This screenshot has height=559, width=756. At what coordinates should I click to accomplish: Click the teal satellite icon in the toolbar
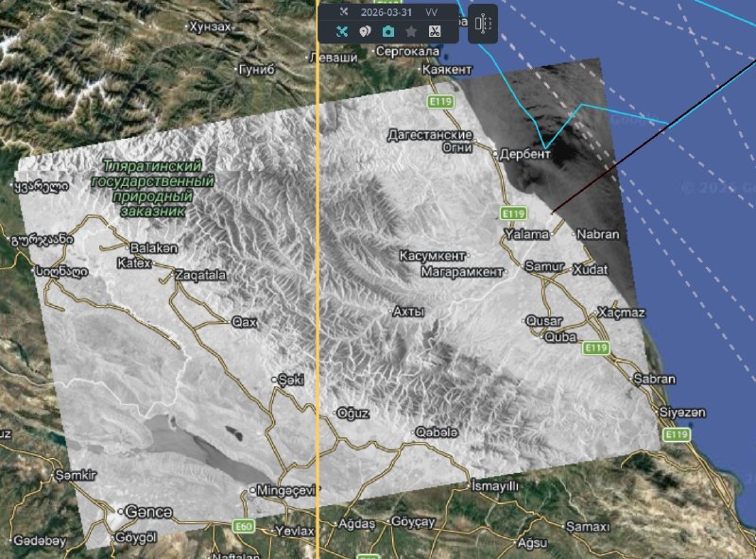[342, 31]
